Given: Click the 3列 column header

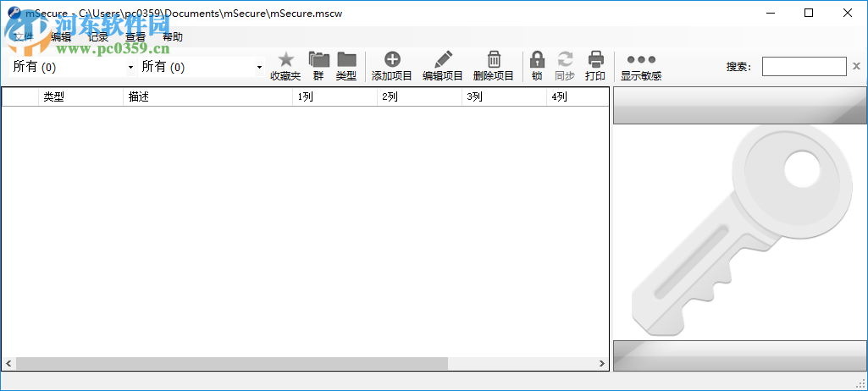Looking at the screenshot, I should coord(505,97).
